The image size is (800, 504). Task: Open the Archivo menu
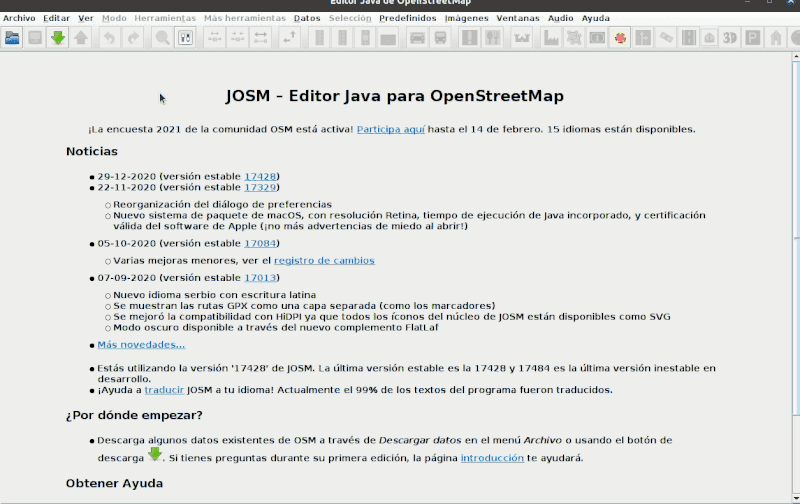pos(19,18)
